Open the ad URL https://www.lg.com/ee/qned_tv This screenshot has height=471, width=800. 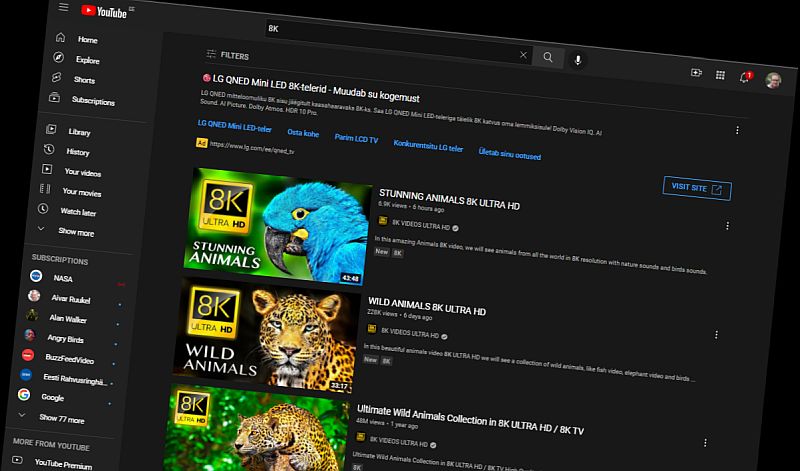[x=252, y=147]
